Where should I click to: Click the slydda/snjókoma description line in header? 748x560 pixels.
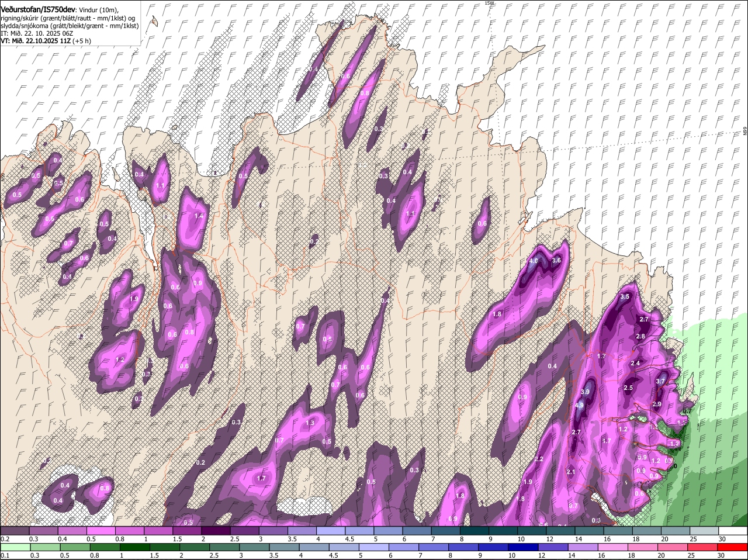click(70, 26)
